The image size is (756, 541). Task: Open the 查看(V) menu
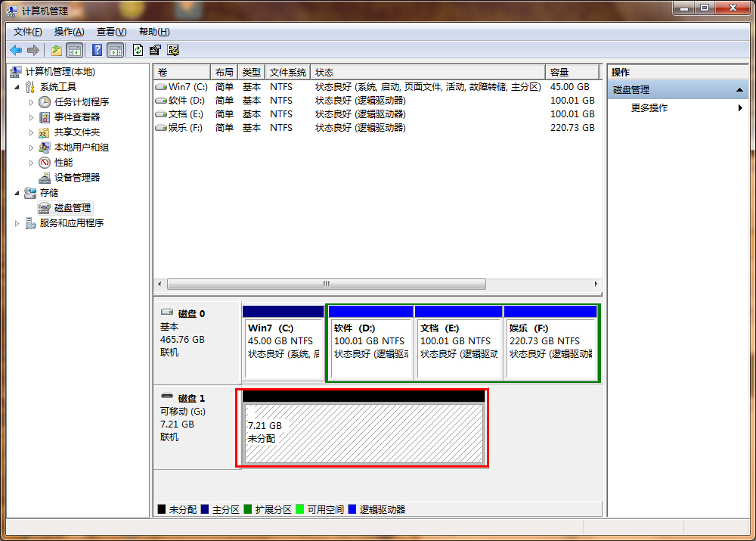pyautogui.click(x=111, y=32)
